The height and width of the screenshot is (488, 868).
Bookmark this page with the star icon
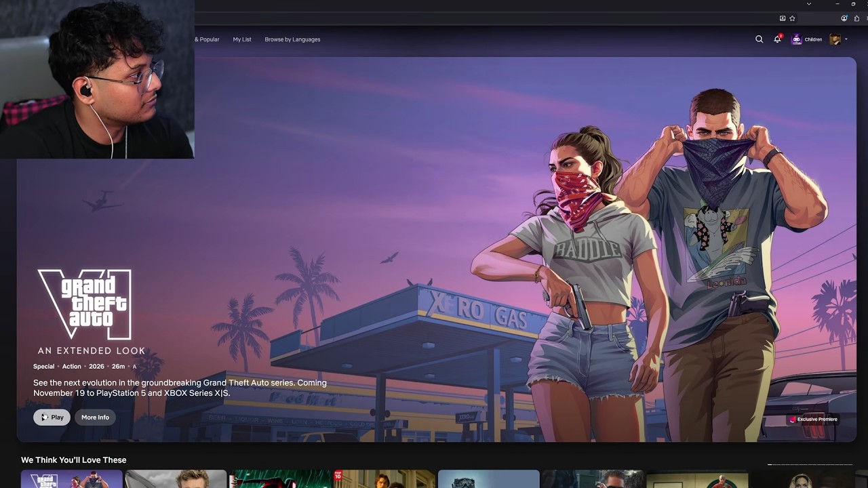coord(792,18)
